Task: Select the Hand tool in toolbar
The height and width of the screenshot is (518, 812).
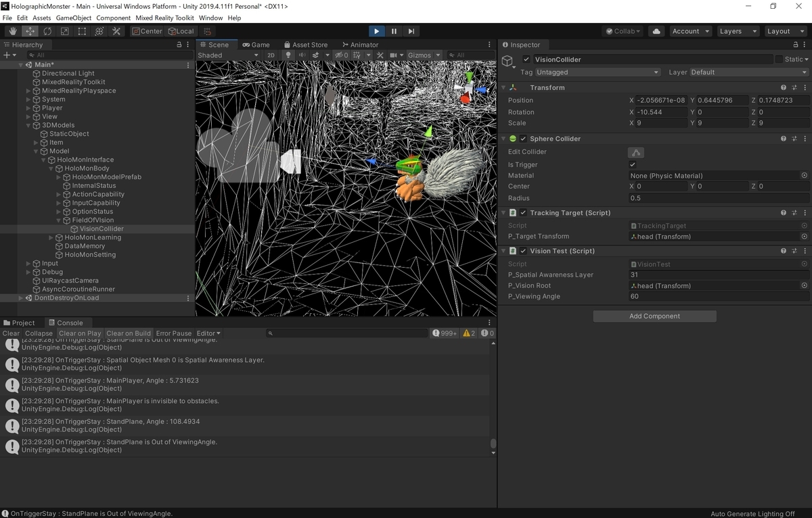Action: pos(13,31)
